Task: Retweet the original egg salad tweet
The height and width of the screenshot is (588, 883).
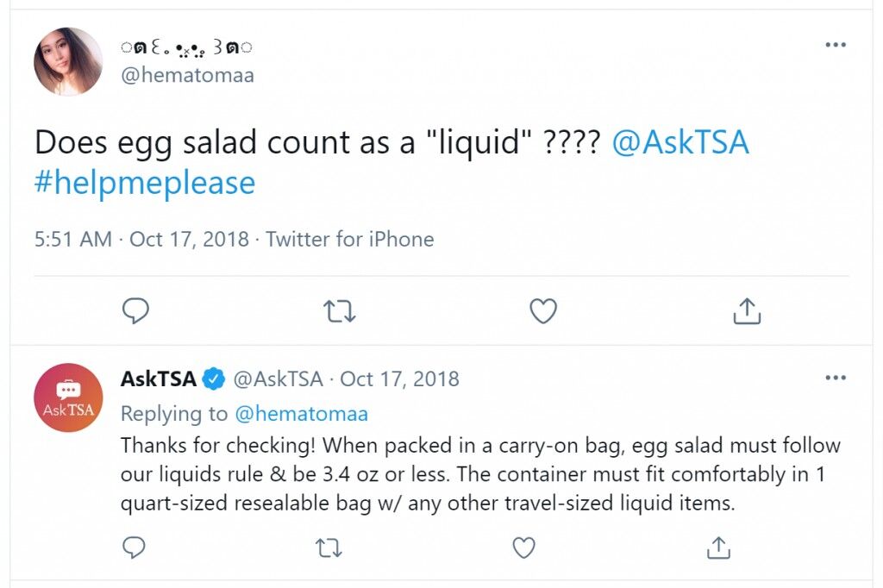Action: (340, 311)
